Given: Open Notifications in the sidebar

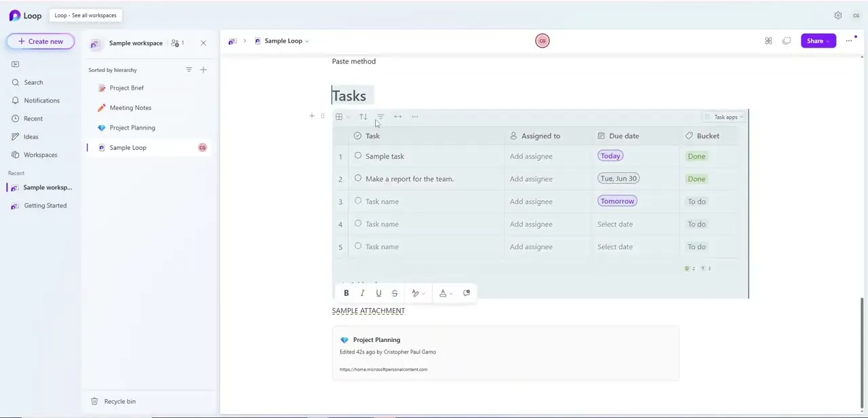Looking at the screenshot, I should 41,100.
